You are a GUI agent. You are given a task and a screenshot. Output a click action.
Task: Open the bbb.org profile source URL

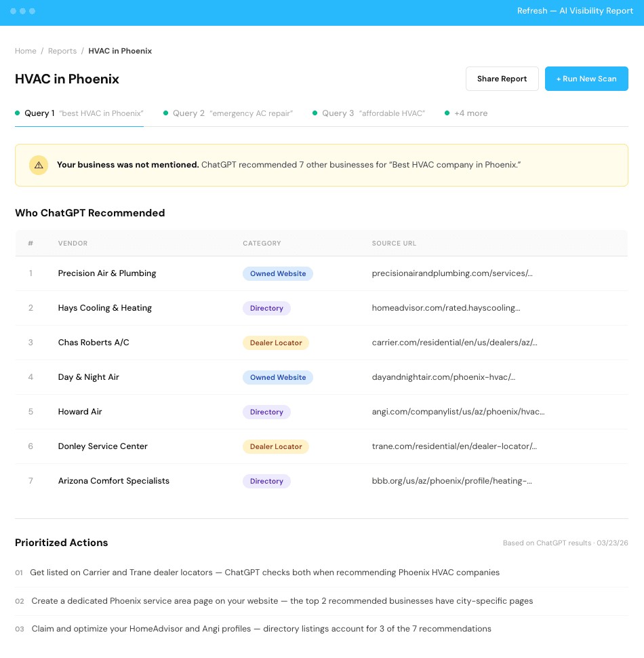coord(452,481)
